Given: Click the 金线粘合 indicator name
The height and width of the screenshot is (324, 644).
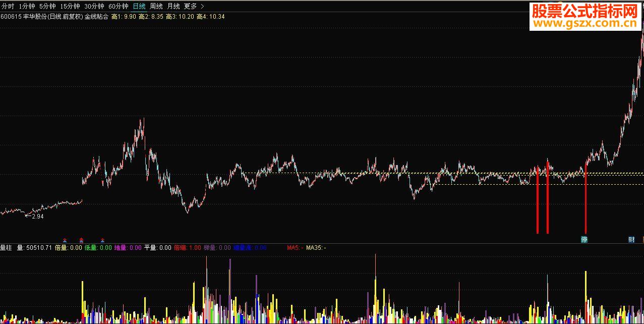Looking at the screenshot, I should (96, 17).
